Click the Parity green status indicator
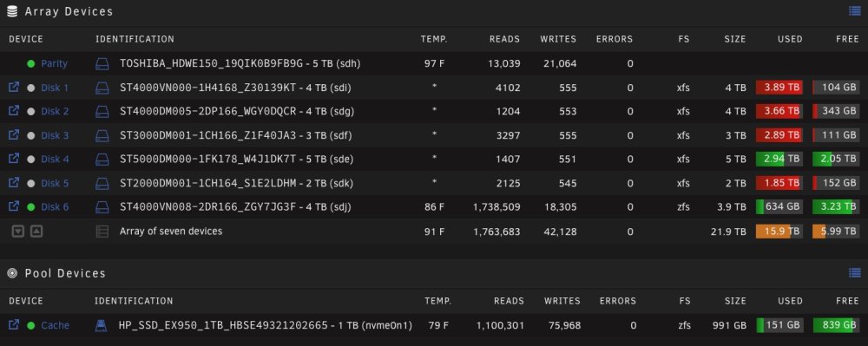Screen dimensions: 868x346 (31, 63)
